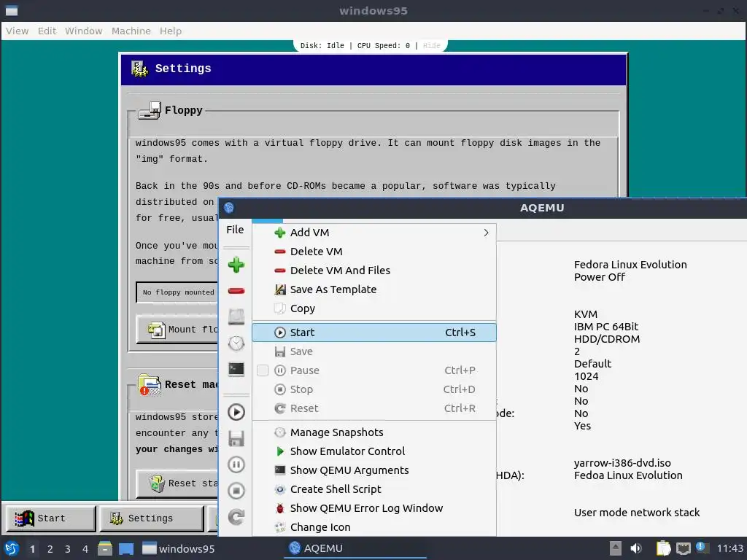This screenshot has height=560, width=747.
Task: Start the VM via Start menu item
Action: coord(374,332)
